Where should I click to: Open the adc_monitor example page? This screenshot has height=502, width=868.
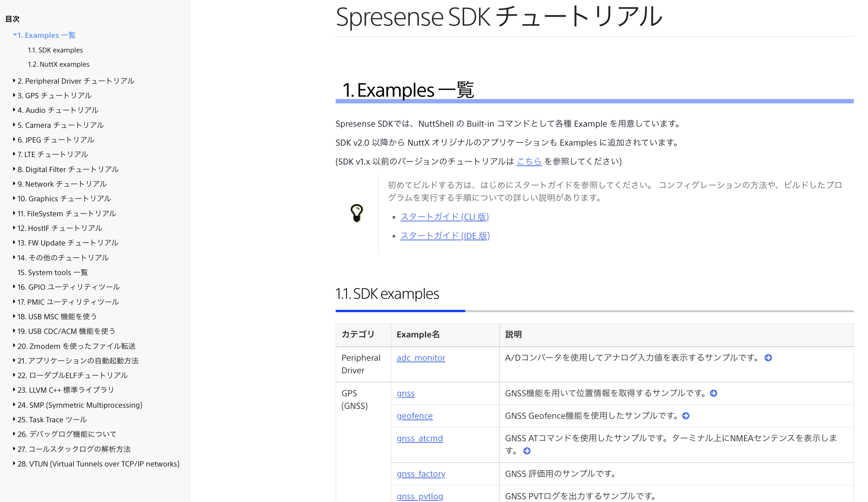(x=421, y=358)
